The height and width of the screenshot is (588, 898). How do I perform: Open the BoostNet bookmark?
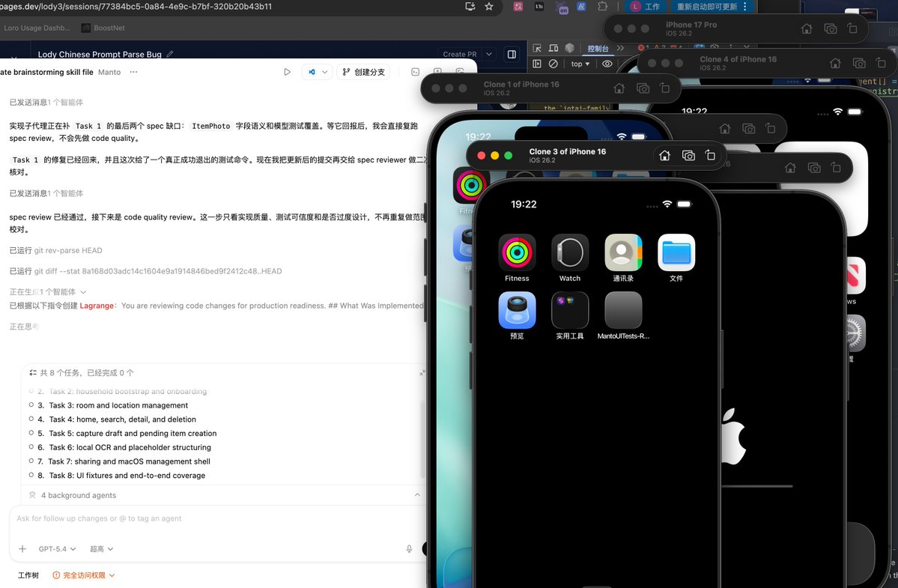tap(103, 28)
